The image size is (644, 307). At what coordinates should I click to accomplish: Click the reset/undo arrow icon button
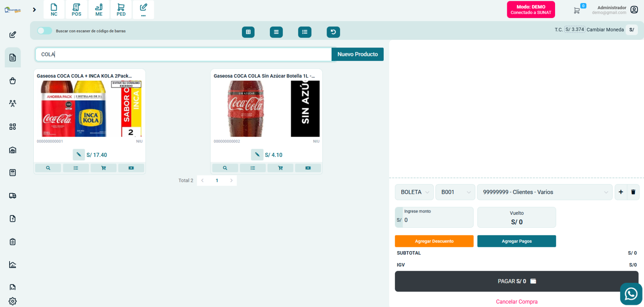click(333, 32)
